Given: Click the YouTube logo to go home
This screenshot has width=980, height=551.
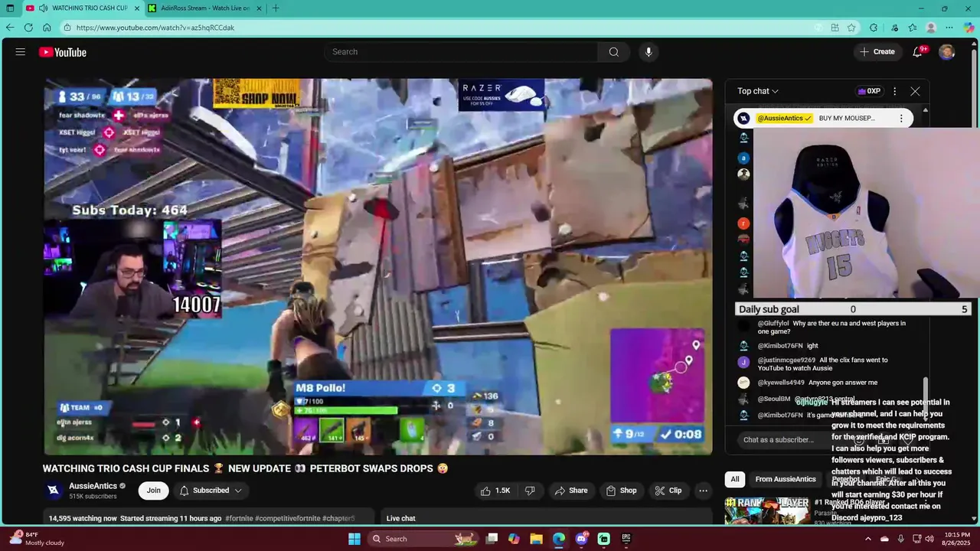Looking at the screenshot, I should tap(63, 52).
